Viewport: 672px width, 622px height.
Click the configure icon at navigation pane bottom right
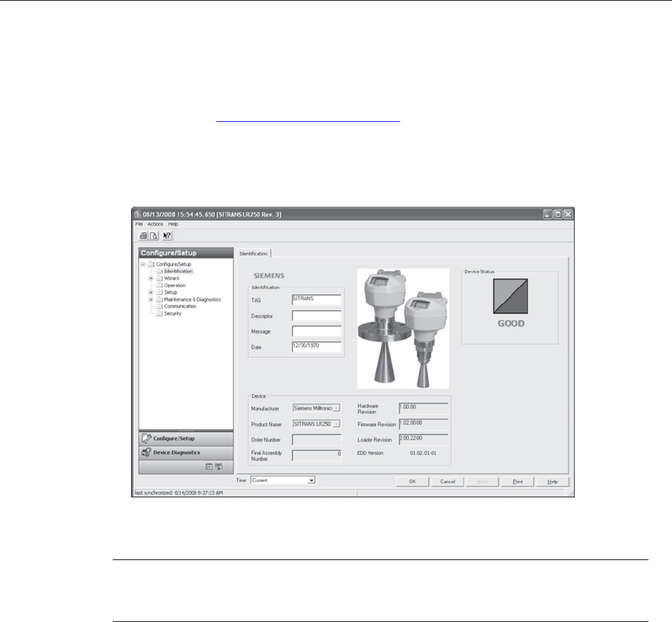pyautogui.click(x=218, y=467)
